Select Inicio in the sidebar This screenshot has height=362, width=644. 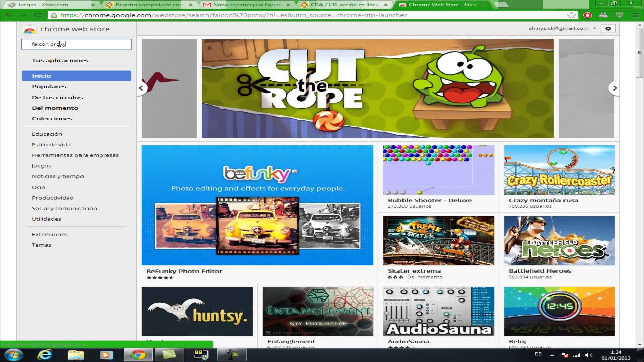pyautogui.click(x=76, y=76)
